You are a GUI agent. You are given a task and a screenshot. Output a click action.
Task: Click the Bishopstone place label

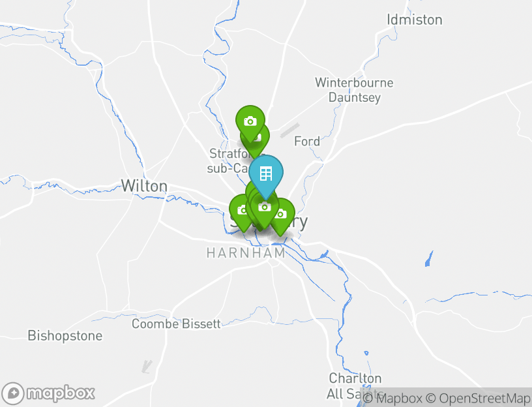[x=65, y=336]
